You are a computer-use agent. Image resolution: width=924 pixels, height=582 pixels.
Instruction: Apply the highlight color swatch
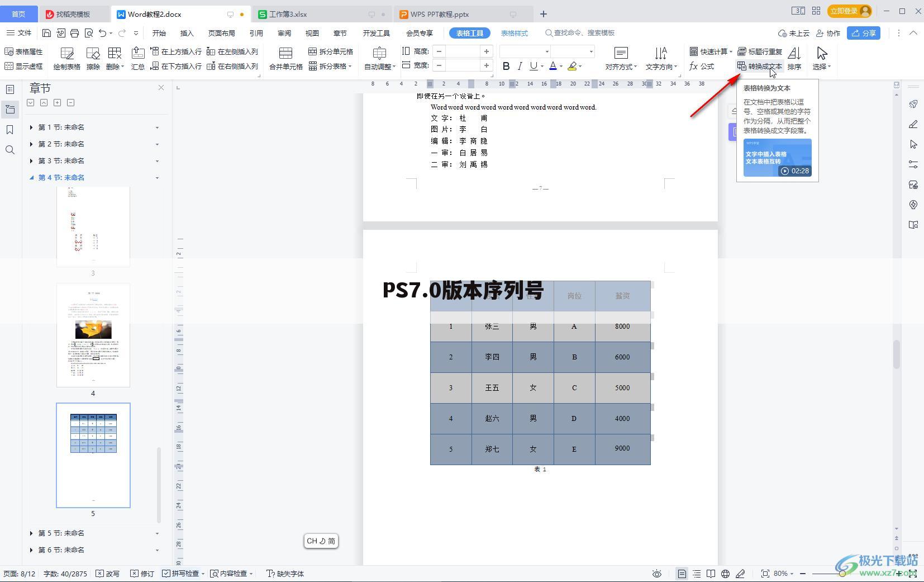[572, 66]
